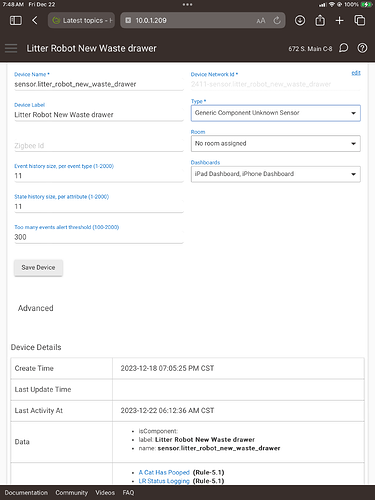Open the Room dropdown

click(276, 144)
